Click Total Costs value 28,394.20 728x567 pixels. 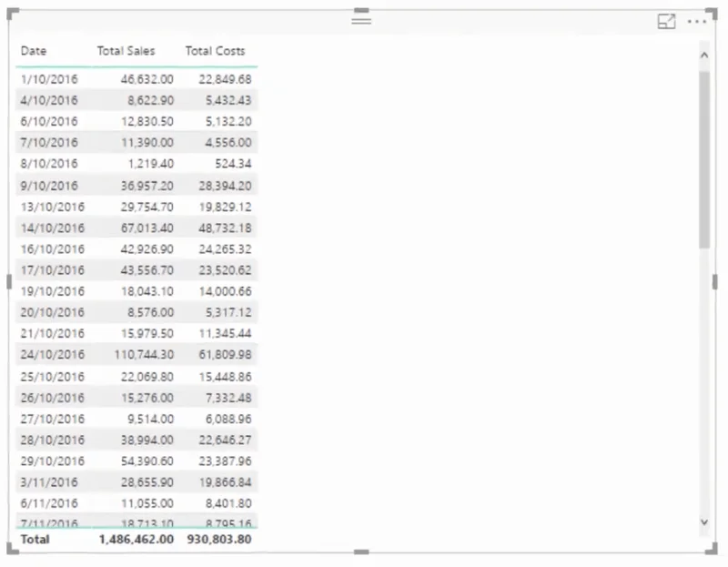pos(225,186)
